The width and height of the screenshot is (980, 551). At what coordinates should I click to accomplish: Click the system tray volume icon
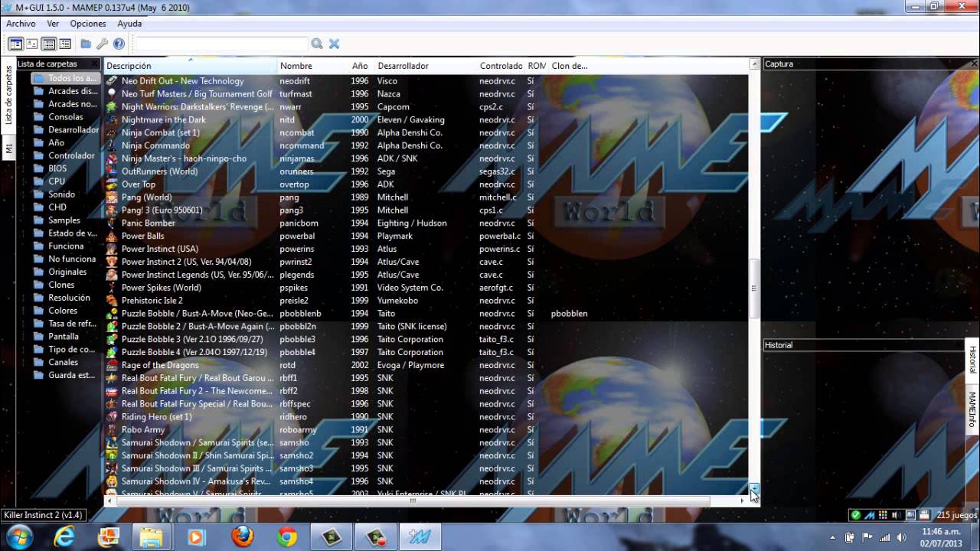901,537
